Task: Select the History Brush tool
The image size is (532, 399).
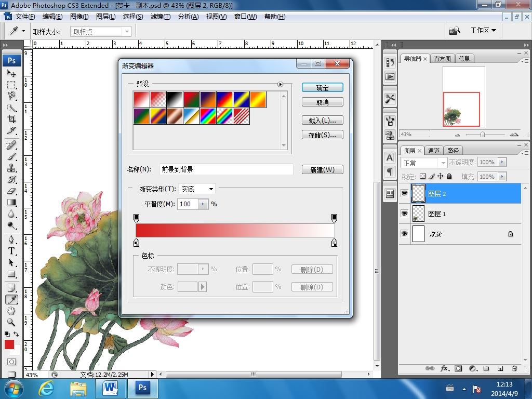Action: click(x=11, y=179)
